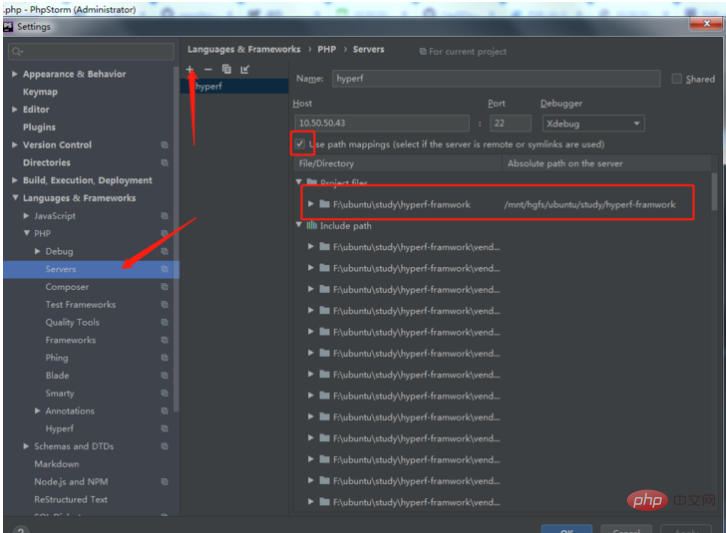Collapse the Include path group
This screenshot has height=533, width=726.
299,225
